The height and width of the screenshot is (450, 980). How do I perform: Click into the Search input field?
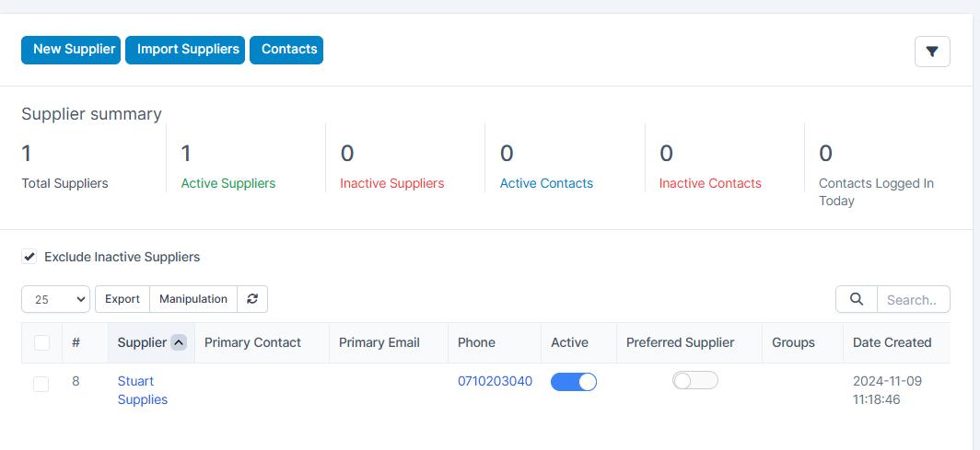point(912,299)
